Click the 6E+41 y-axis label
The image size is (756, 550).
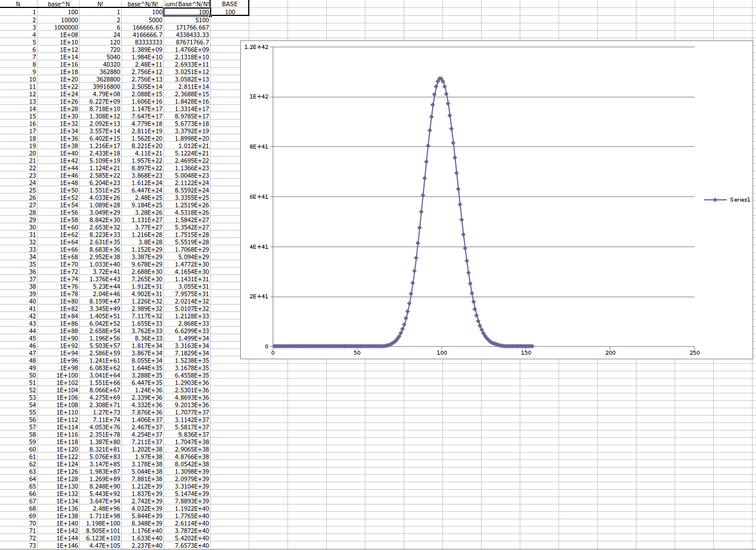[258, 197]
